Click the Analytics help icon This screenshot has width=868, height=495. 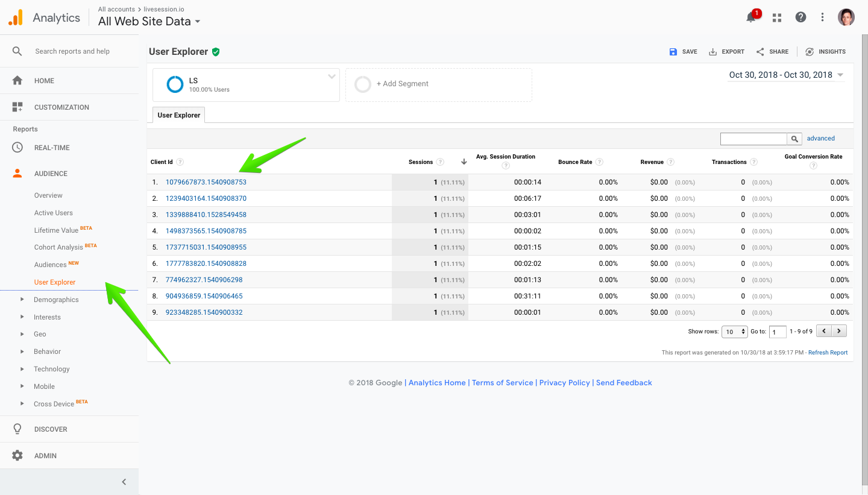[800, 17]
